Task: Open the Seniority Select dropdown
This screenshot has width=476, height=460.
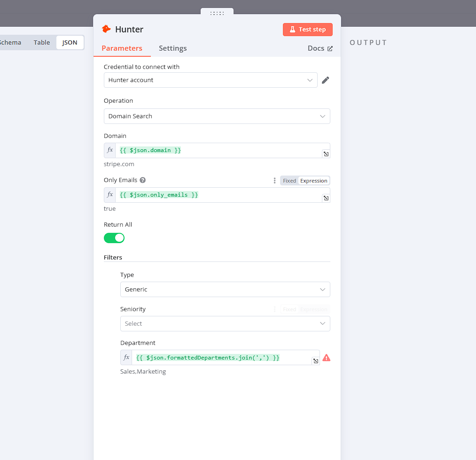Action: click(225, 323)
